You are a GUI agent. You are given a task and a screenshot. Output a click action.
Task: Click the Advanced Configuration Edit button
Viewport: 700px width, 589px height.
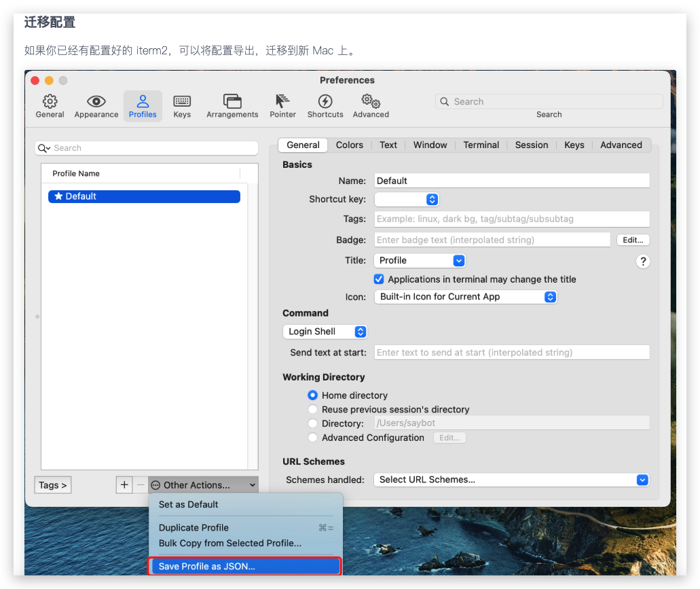449,438
